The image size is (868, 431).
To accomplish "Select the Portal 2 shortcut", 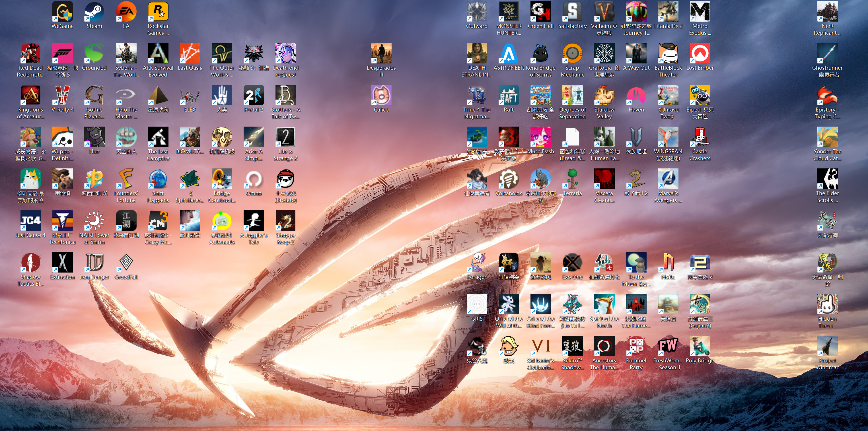I will (x=253, y=95).
